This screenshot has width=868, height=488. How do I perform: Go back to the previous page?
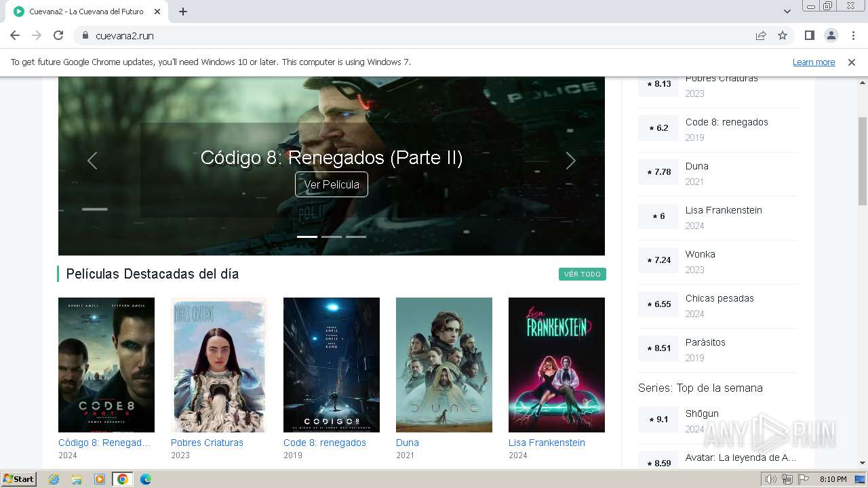[15, 35]
